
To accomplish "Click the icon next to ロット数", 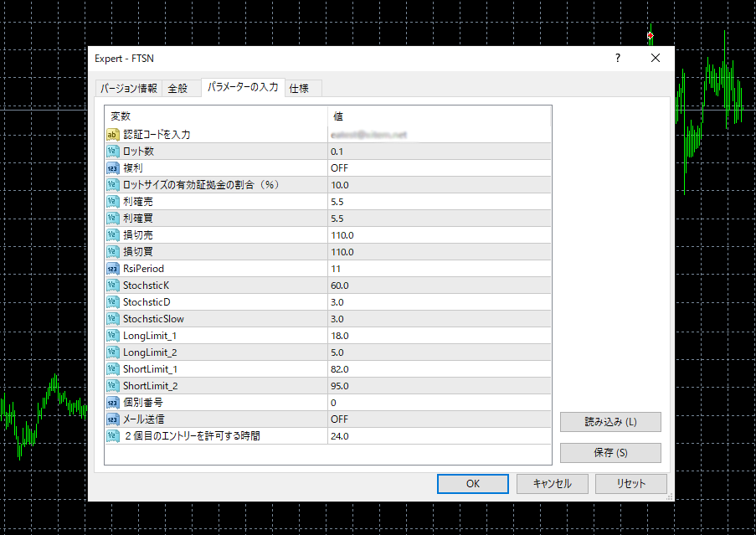I will pyautogui.click(x=113, y=152).
